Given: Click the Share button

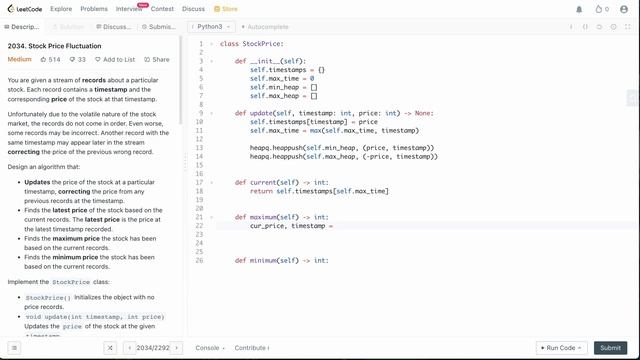Looking at the screenshot, I should click(x=157, y=60).
